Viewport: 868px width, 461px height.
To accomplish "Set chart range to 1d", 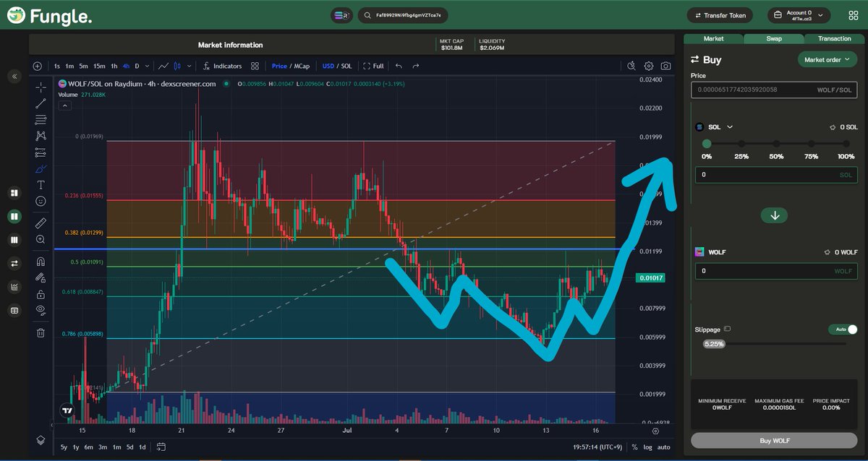I will tap(142, 447).
